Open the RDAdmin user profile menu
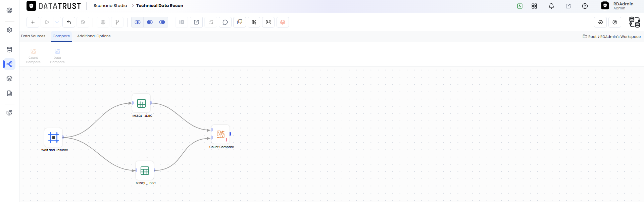This screenshot has width=644, height=202. pos(617,6)
